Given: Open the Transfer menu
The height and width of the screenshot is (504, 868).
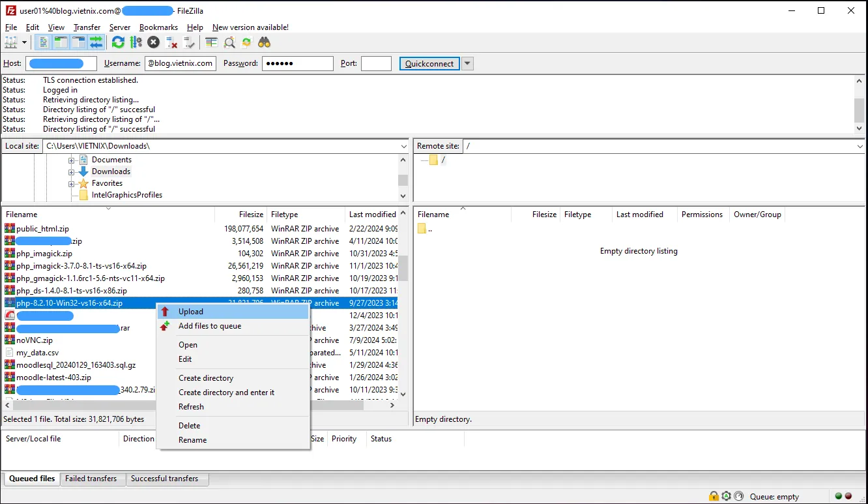Looking at the screenshot, I should [87, 27].
